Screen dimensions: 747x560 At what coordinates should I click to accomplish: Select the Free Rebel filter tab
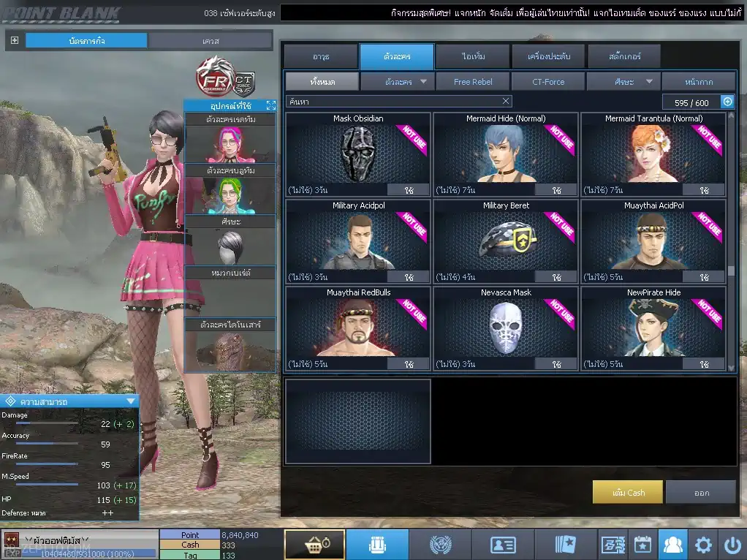pyautogui.click(x=473, y=81)
